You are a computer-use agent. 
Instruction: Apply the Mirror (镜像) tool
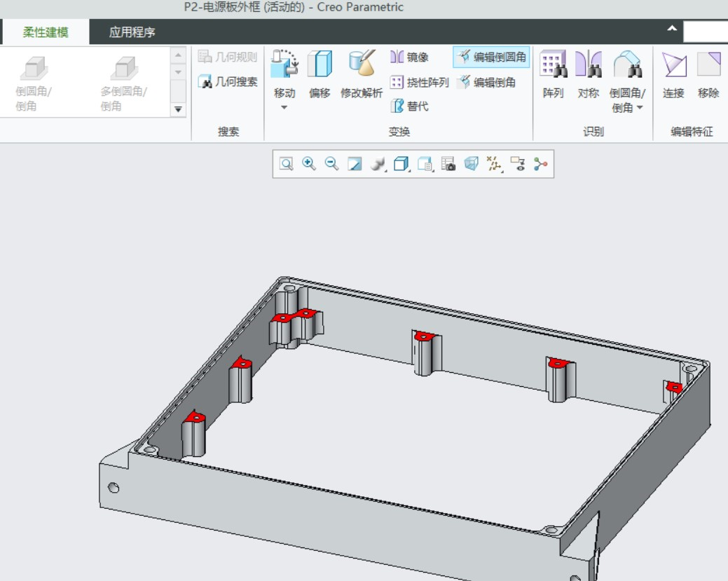click(409, 57)
